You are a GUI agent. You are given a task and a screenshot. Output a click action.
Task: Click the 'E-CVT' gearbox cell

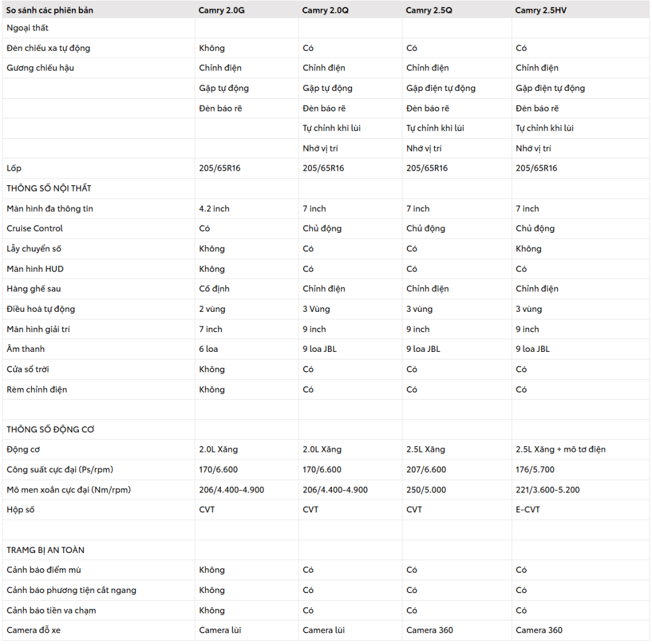528,510
